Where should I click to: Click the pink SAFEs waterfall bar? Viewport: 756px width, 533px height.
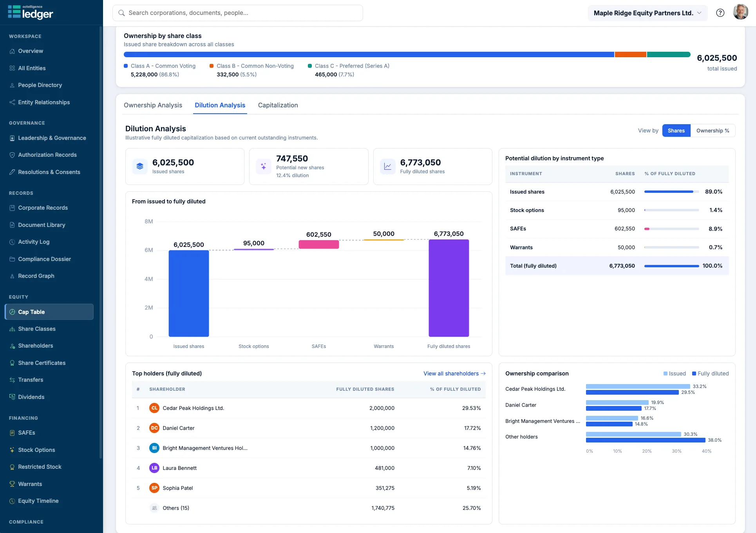pos(319,245)
